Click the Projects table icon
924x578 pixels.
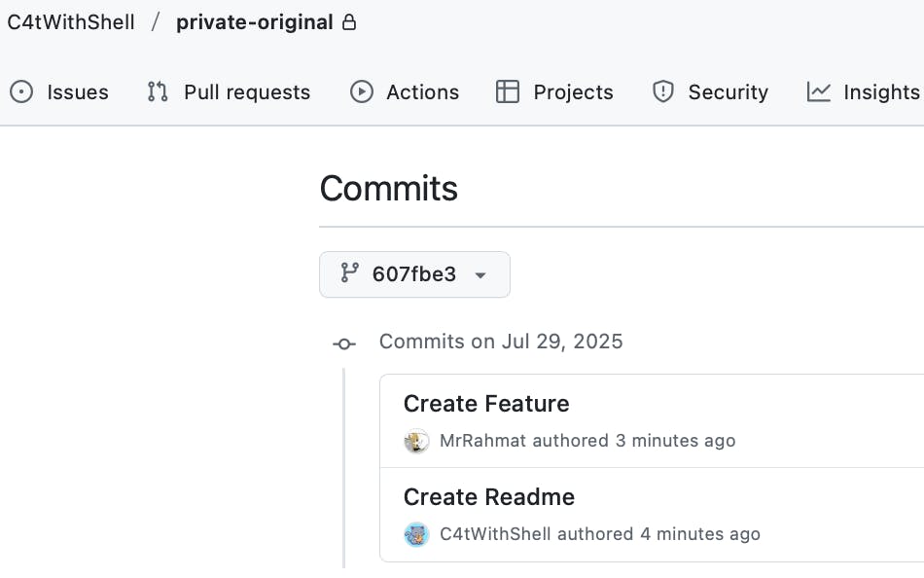pos(508,92)
